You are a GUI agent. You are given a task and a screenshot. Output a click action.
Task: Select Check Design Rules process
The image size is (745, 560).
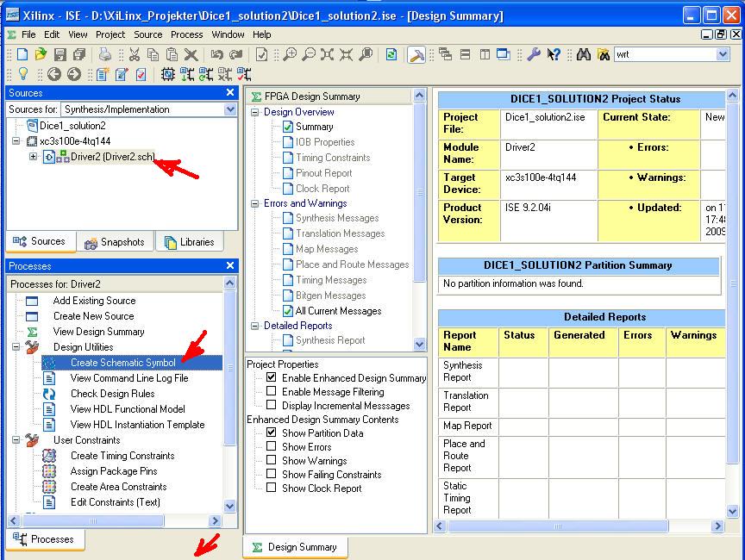(x=113, y=394)
